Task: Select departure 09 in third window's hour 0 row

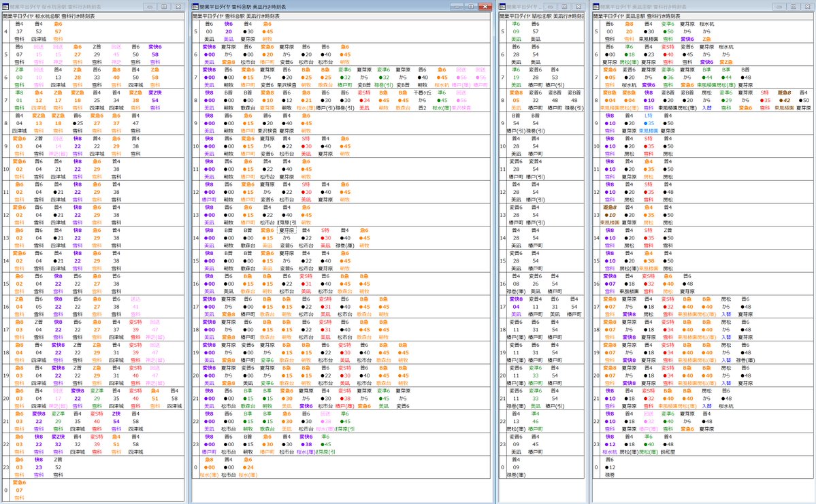Action: pos(516,467)
